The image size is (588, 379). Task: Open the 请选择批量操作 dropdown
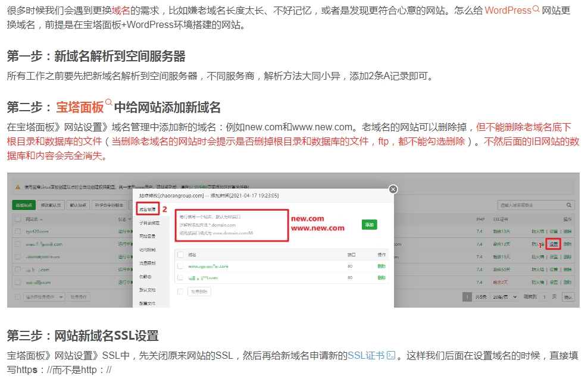pos(45,297)
